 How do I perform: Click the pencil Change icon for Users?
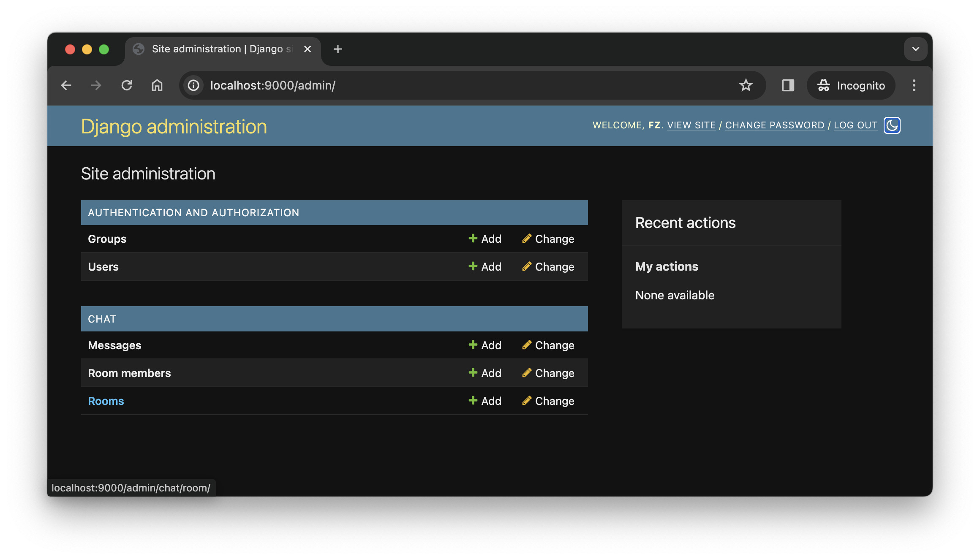click(526, 266)
